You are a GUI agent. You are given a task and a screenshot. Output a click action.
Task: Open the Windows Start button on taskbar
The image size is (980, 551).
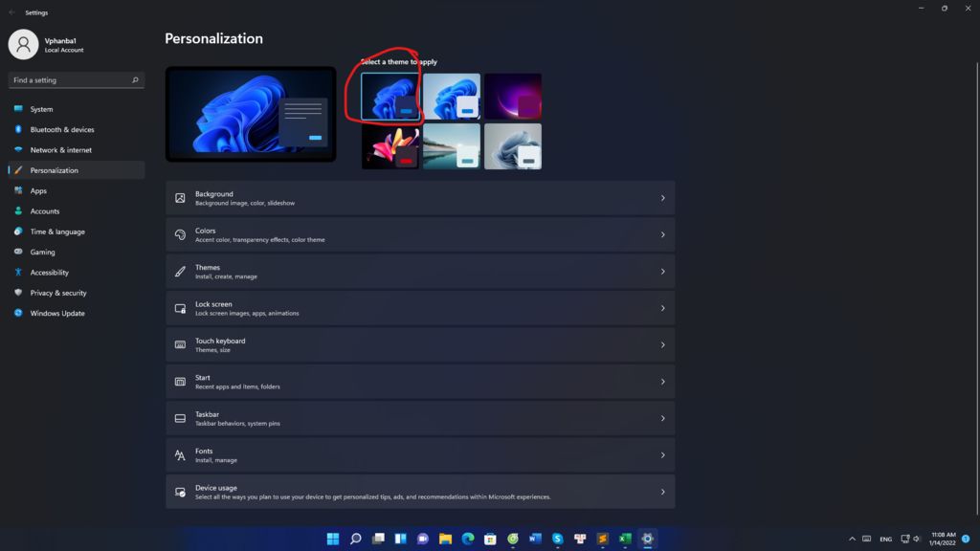[x=333, y=539]
